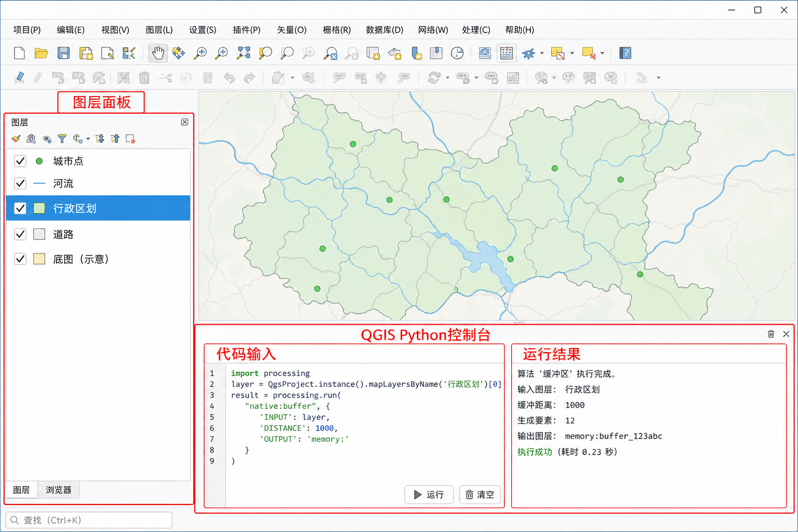Open filter-by-expression dropdown in layers panel
Viewport: 798px width, 532px height.
click(88, 139)
